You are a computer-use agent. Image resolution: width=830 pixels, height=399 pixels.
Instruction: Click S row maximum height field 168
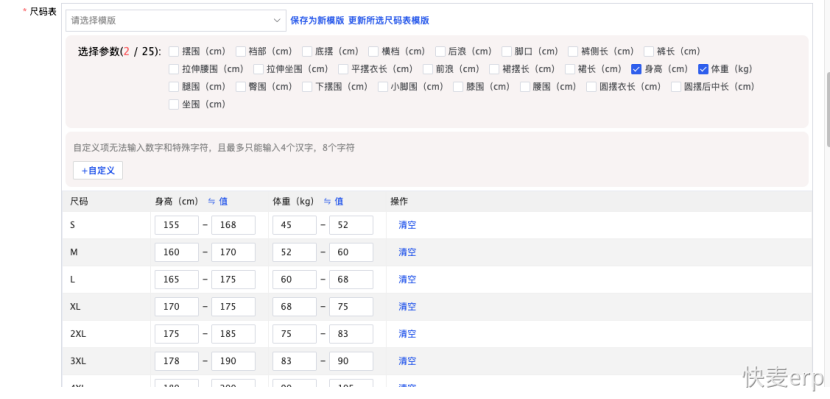[x=233, y=225]
